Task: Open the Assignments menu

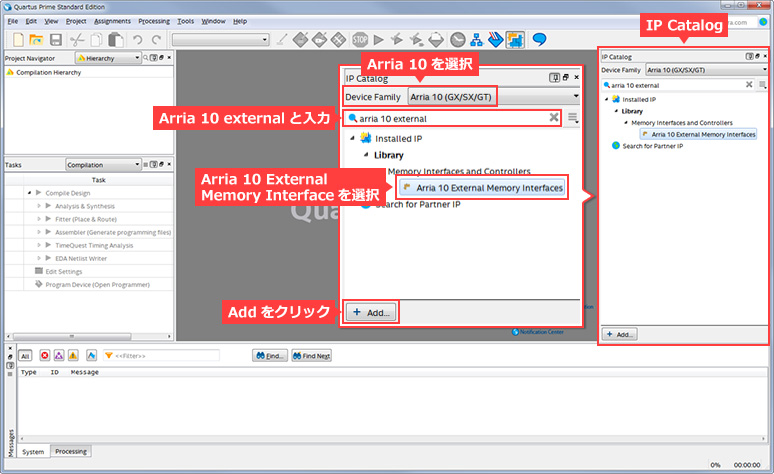Action: point(113,21)
